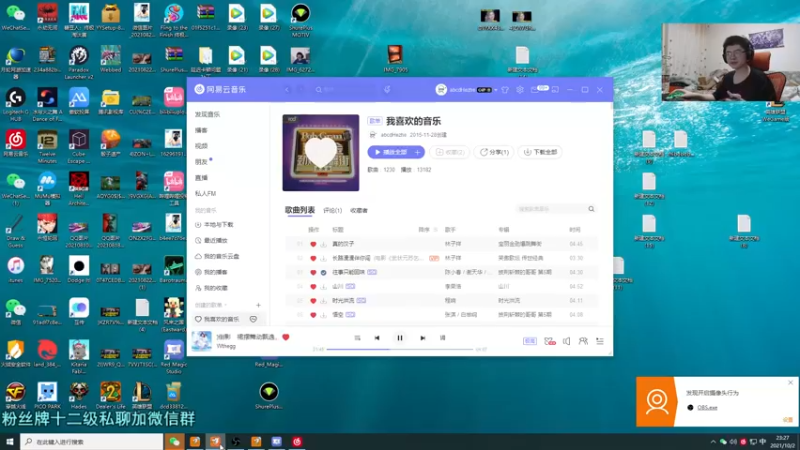Open the Windows Start button

tap(10, 442)
